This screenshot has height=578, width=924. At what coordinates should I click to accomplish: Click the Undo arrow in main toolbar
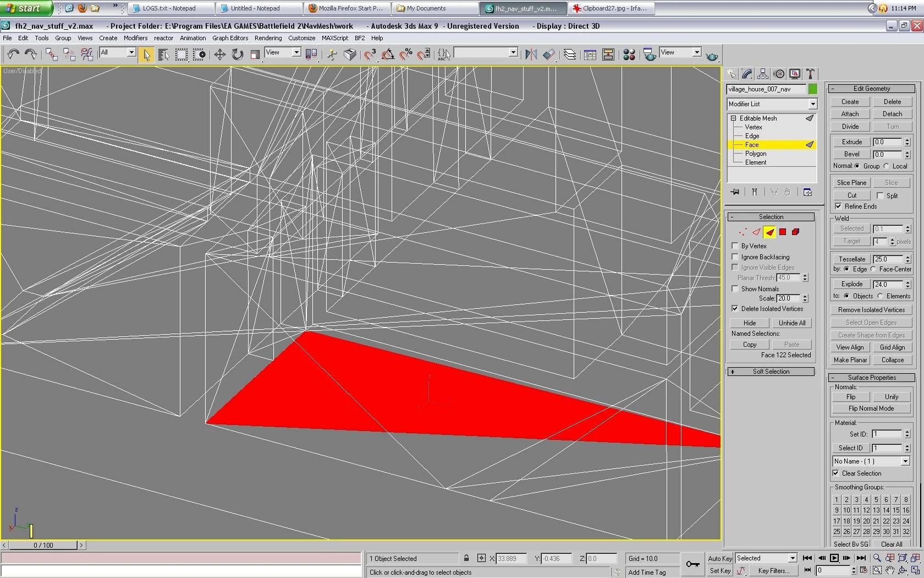click(x=13, y=54)
